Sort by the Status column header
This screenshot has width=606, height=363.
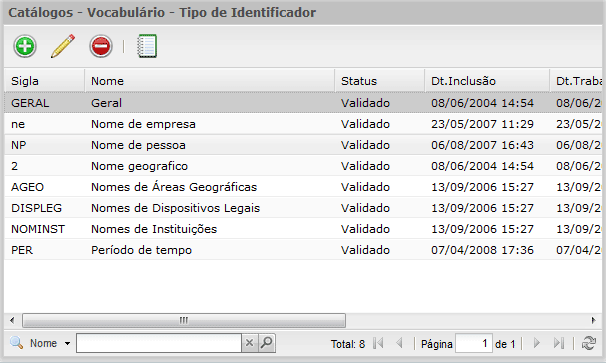click(x=380, y=81)
